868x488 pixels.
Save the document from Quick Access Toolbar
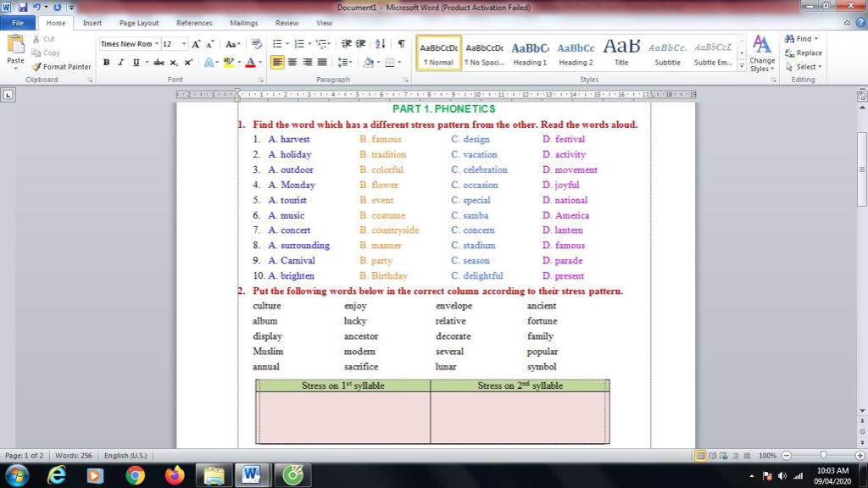pos(23,7)
